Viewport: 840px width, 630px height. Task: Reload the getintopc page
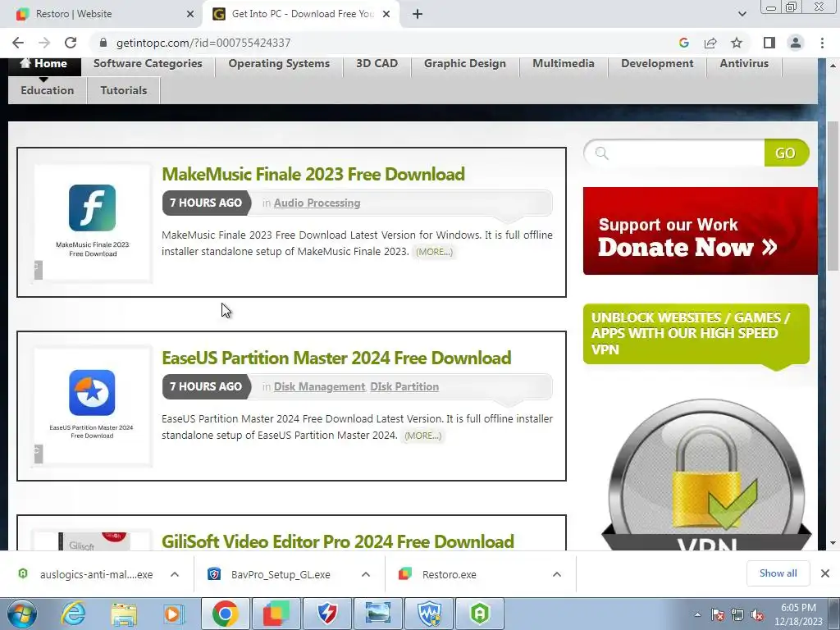tap(71, 43)
